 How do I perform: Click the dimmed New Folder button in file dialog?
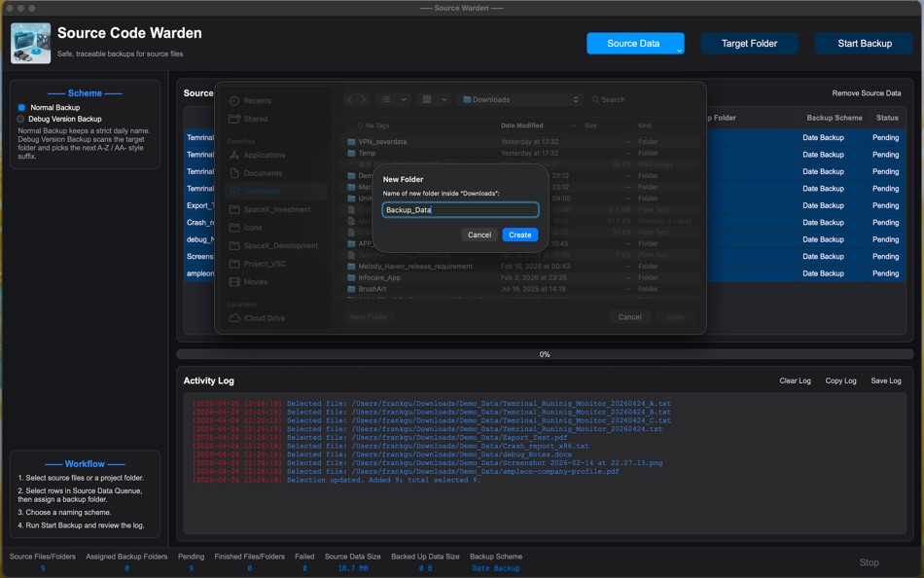point(369,317)
